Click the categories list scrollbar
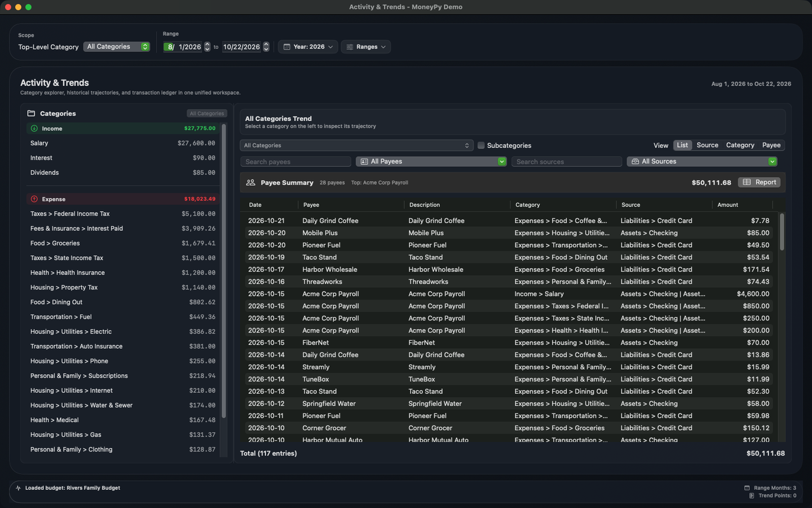This screenshot has width=812, height=508. [x=224, y=271]
